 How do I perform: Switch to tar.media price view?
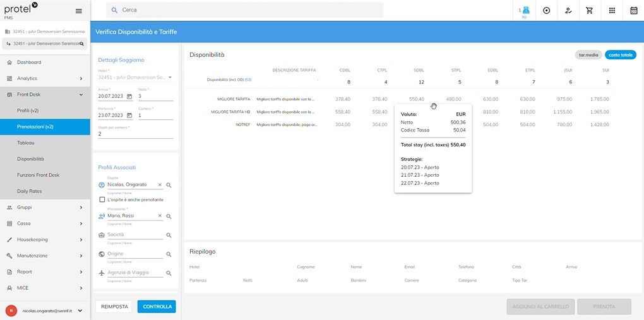coord(588,55)
